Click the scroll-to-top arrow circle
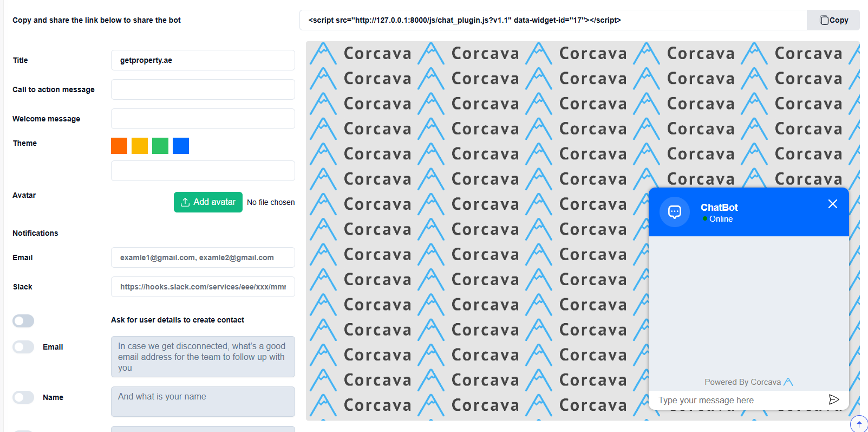 859,423
